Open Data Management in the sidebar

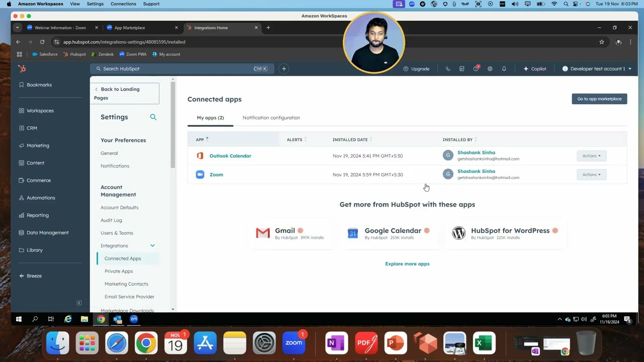43,233
